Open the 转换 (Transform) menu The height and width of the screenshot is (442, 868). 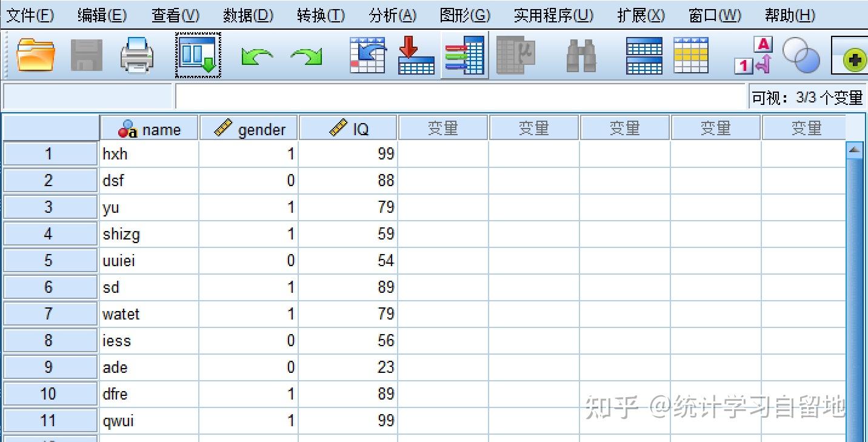pos(321,15)
